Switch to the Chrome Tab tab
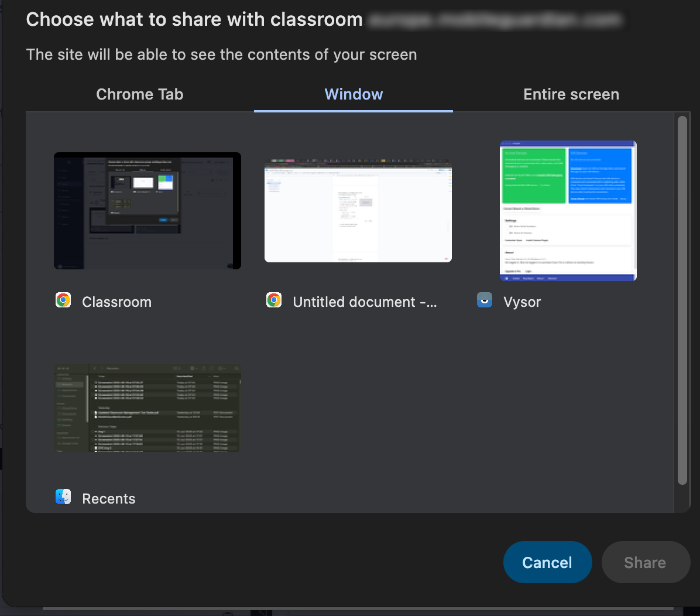Image resolution: width=700 pixels, height=616 pixels. click(140, 95)
